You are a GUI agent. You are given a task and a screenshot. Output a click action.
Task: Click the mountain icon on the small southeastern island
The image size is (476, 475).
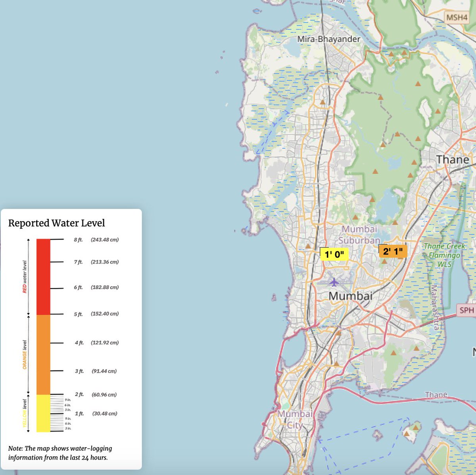point(415,428)
